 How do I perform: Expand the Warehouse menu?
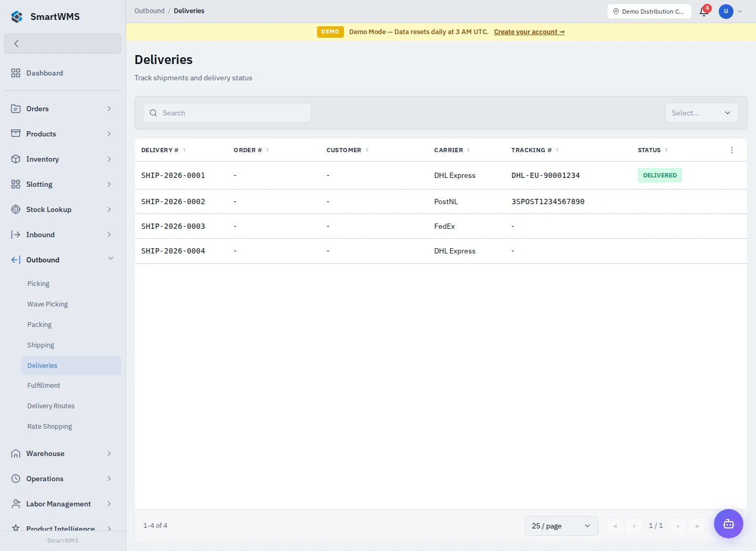point(62,453)
